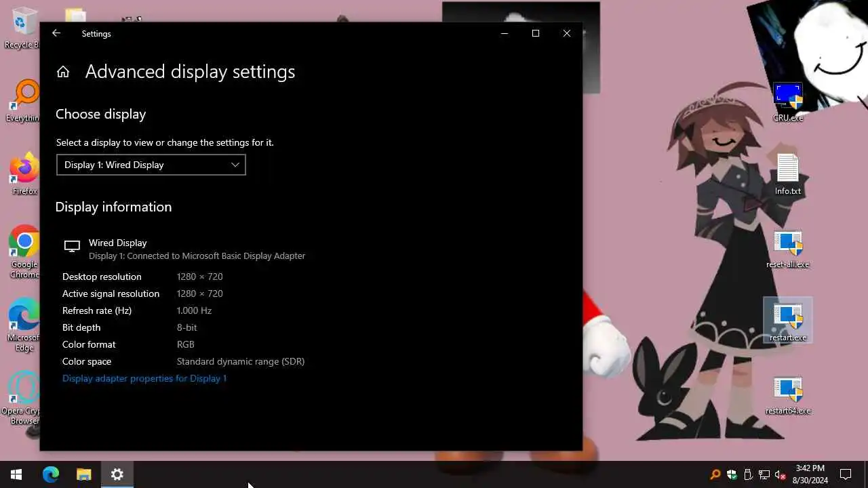Click the Wired Display monitor icon

click(72, 246)
